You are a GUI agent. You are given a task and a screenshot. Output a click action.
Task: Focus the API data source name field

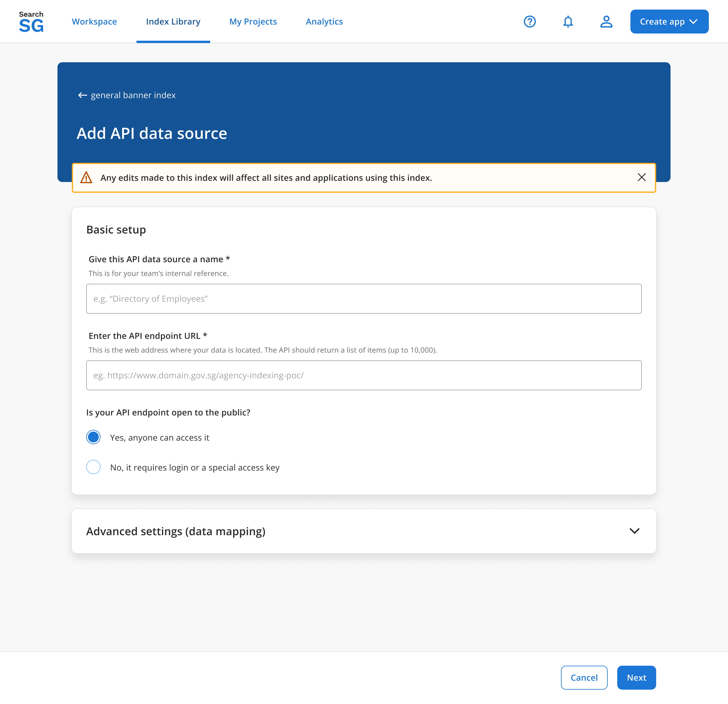coord(364,299)
